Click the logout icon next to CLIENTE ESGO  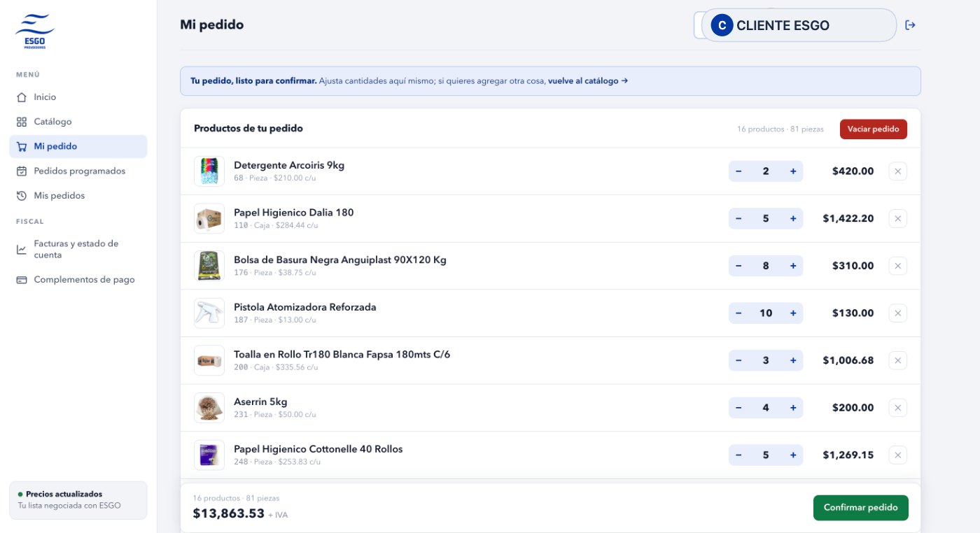point(910,25)
